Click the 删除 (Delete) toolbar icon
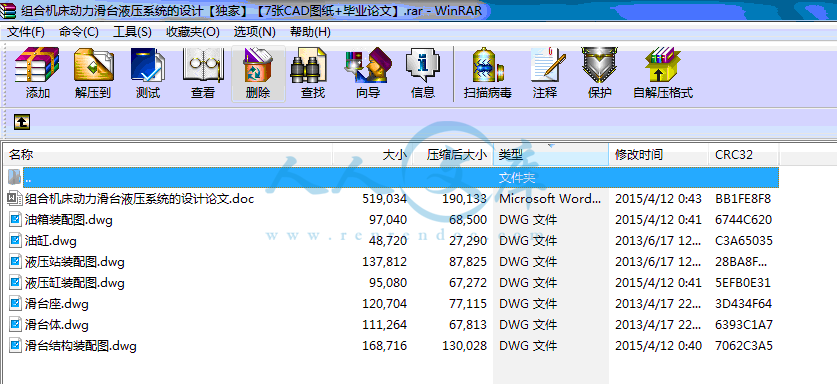837x384 pixels. coord(258,65)
